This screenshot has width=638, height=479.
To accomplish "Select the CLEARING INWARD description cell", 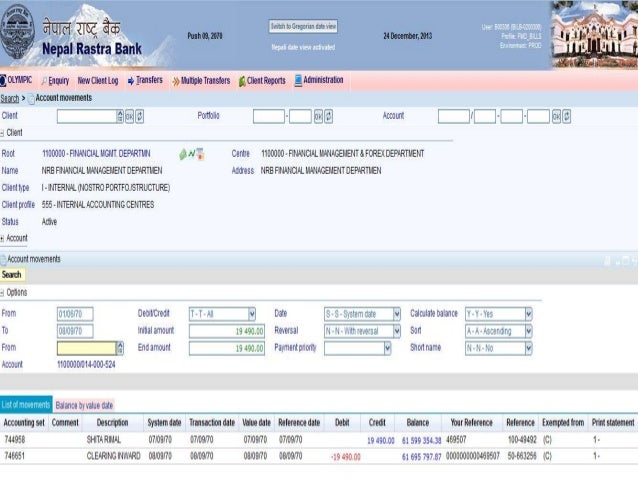I will pos(114,456).
